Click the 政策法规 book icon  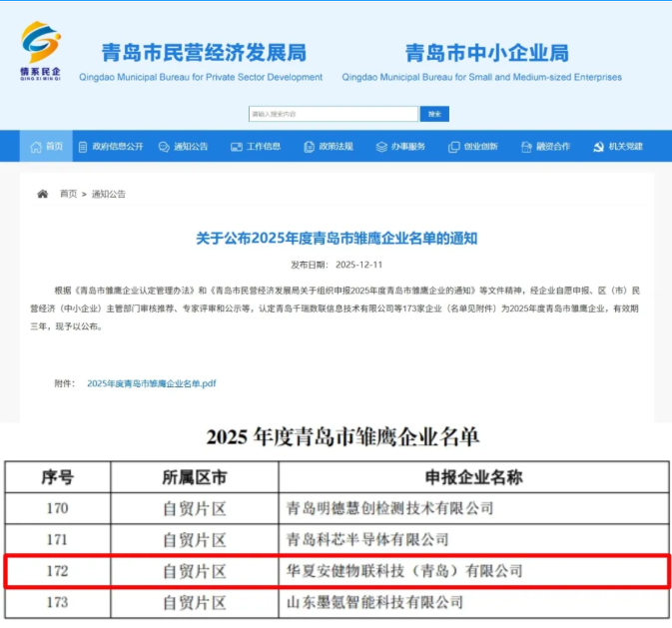tap(309, 147)
